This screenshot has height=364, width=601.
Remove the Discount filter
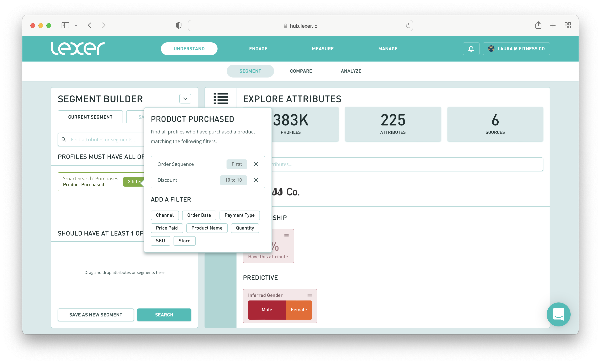256,180
